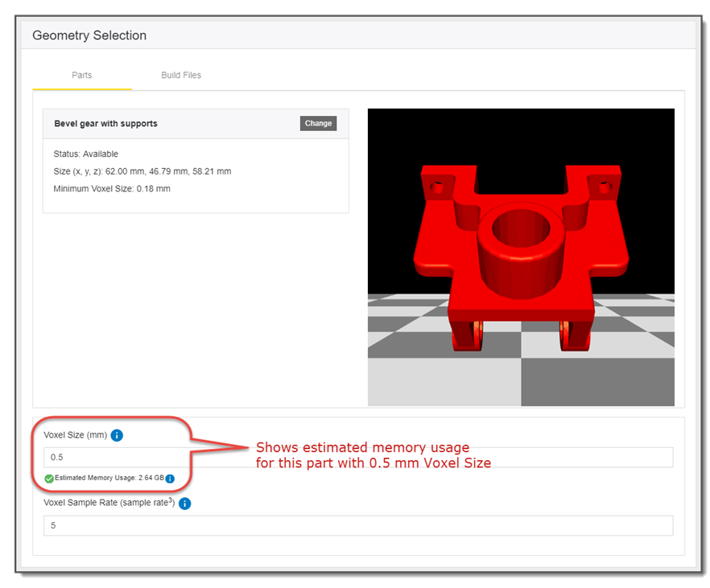
Task: Click the 'Voxel Size (mm)' label
Action: pyautogui.click(x=75, y=434)
